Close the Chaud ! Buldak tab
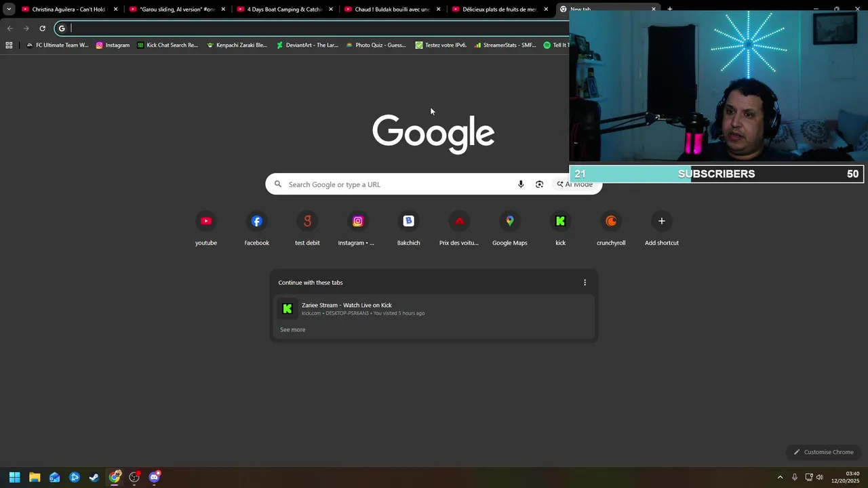Viewport: 868px width, 488px height. (x=439, y=9)
